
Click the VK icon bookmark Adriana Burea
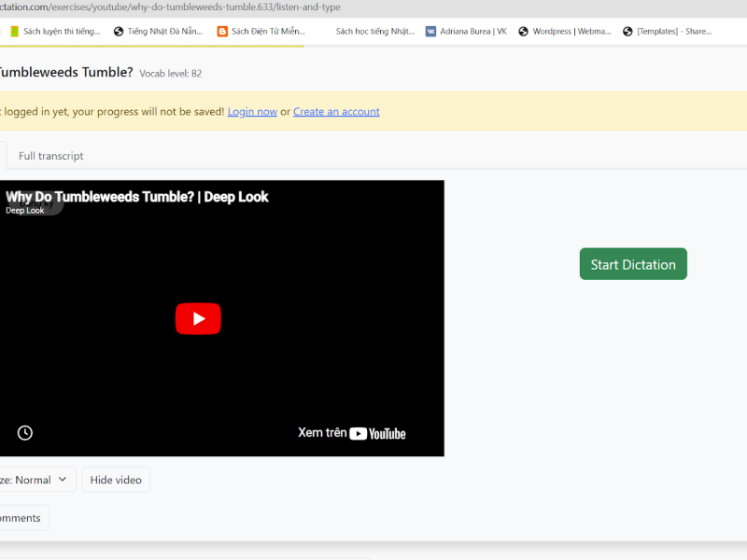(x=466, y=31)
